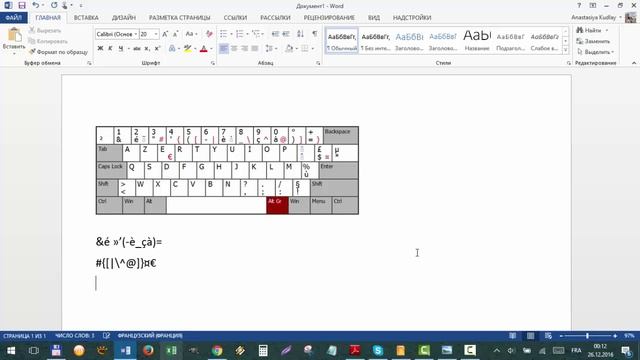Click the French language status indicator
This screenshot has height=360, width=640.
point(150,336)
